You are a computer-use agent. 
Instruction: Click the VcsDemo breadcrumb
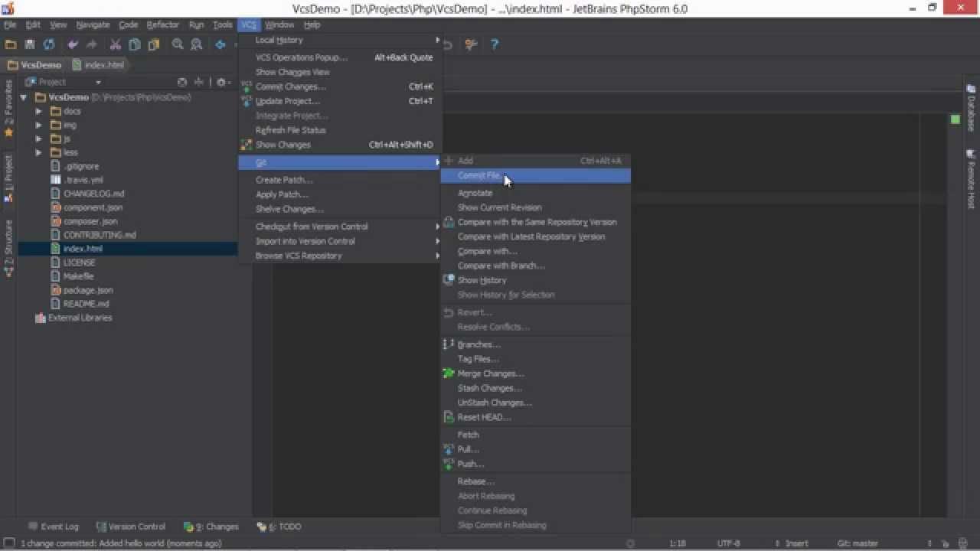pos(34,65)
